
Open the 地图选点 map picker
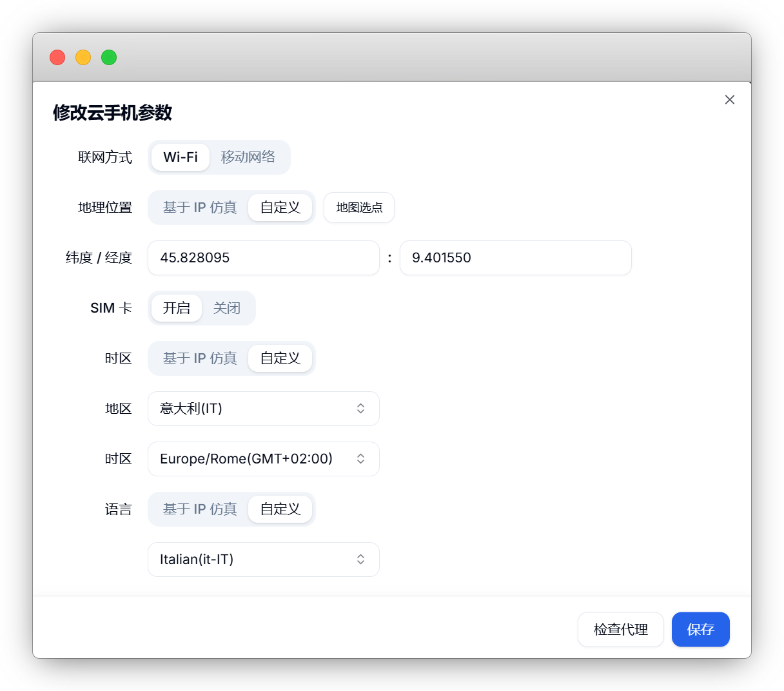(359, 208)
